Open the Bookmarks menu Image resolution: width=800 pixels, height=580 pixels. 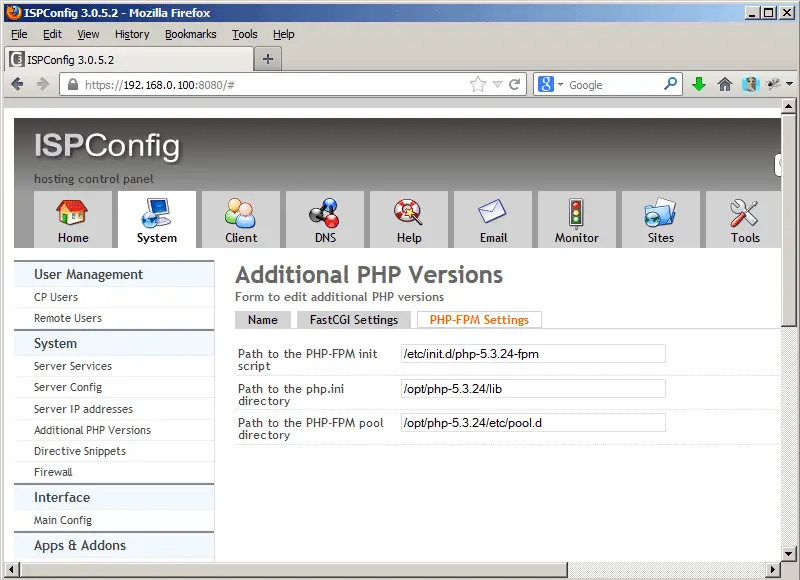pos(190,34)
